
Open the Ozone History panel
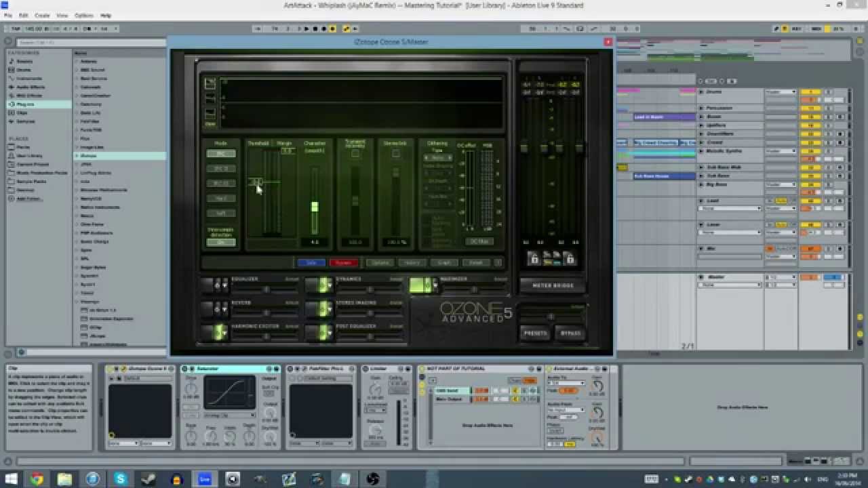(x=412, y=262)
